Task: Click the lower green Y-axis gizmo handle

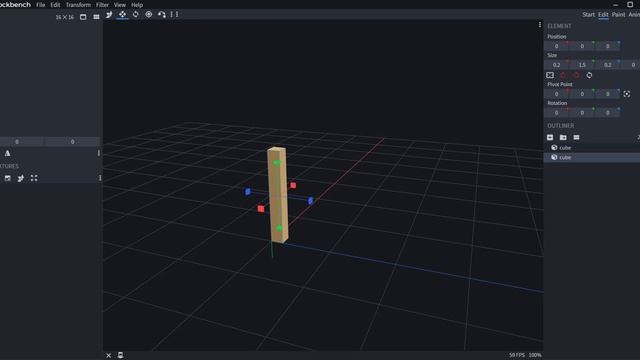Action: [x=279, y=228]
